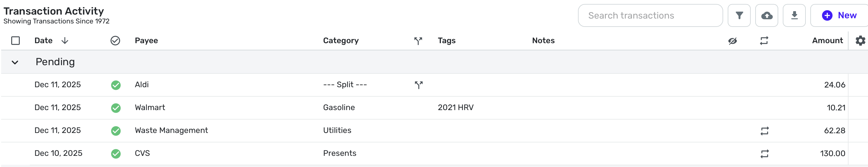This screenshot has height=167, width=868.
Task: Toggle cleared status on Walmart transaction
Action: [x=116, y=108]
